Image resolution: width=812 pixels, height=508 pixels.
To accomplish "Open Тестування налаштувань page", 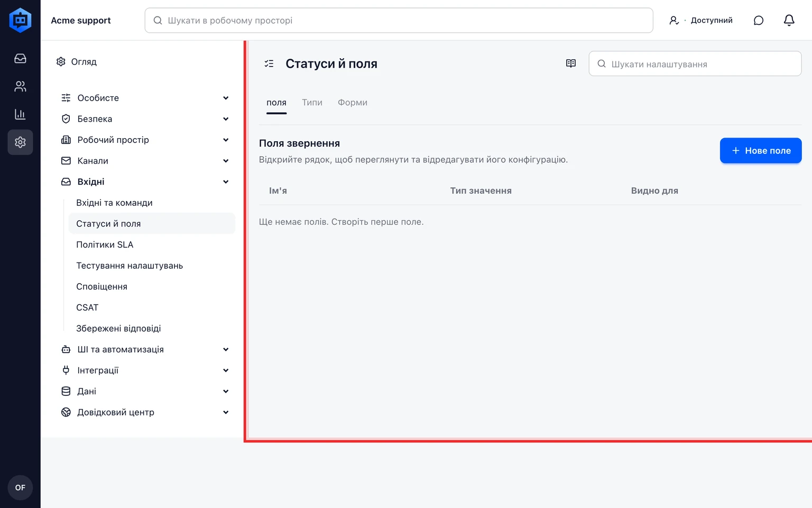I will (x=152, y=266).
